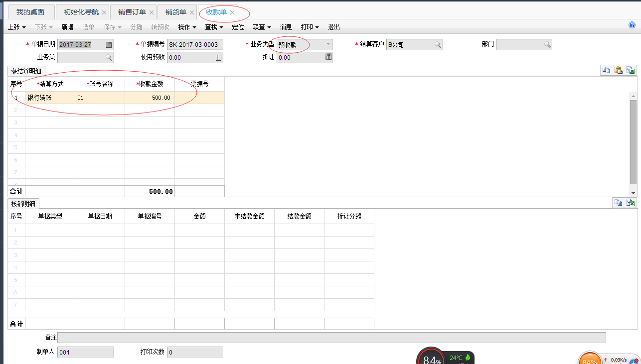
Task: Click the 备注 input field
Action: click(x=331, y=338)
